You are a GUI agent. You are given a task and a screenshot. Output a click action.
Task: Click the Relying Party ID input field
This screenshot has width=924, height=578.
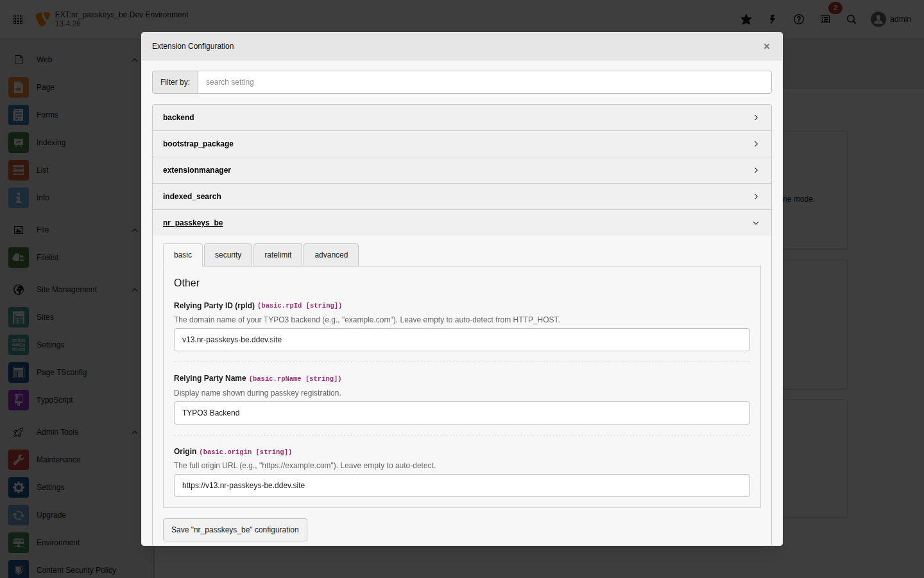click(462, 340)
